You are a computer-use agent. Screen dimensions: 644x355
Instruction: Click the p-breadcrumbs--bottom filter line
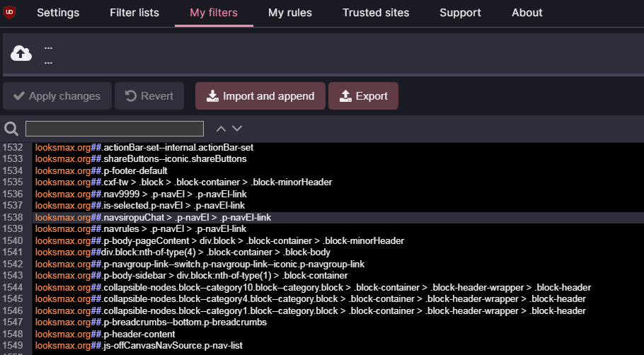point(151,322)
